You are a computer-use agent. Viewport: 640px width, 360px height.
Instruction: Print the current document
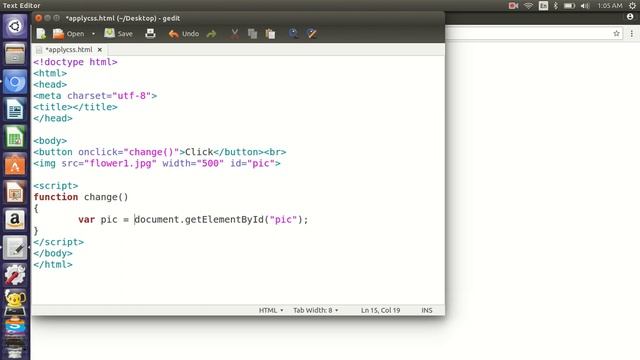[x=150, y=33]
